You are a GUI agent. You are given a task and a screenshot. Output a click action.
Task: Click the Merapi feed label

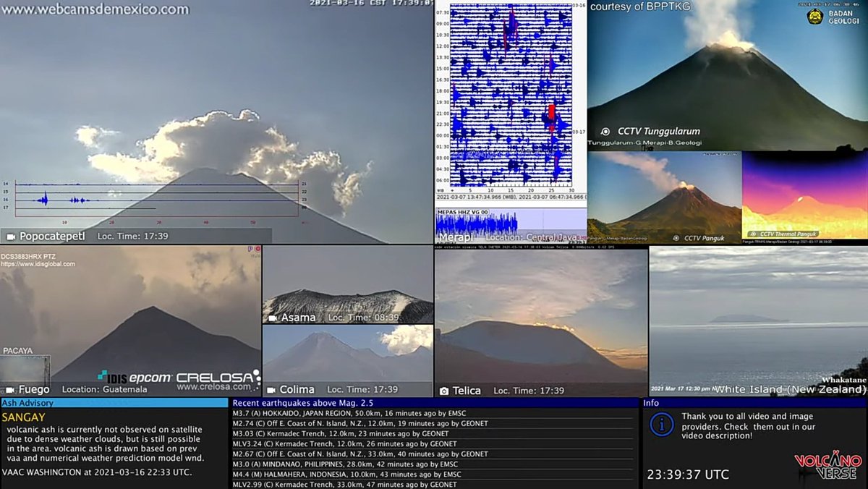(x=455, y=237)
